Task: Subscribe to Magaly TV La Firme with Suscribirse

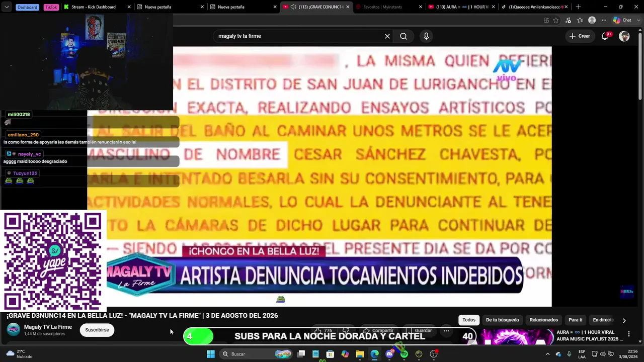Action: (97, 330)
